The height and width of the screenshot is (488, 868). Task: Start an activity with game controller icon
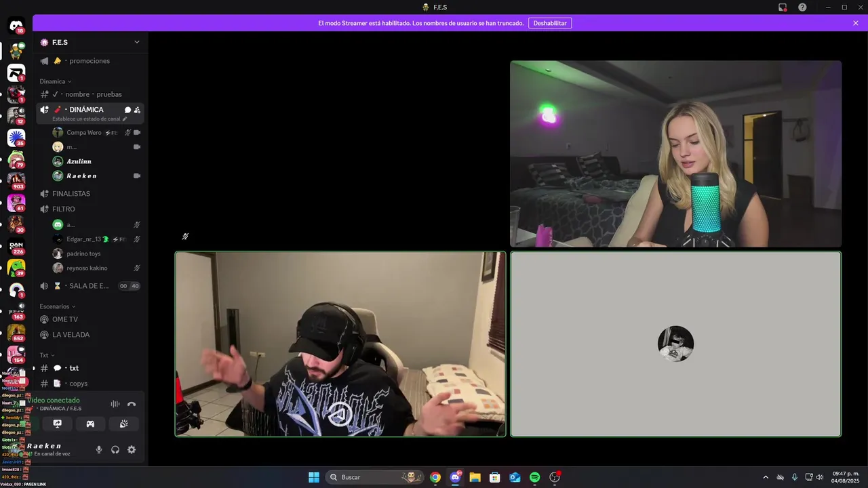click(90, 424)
